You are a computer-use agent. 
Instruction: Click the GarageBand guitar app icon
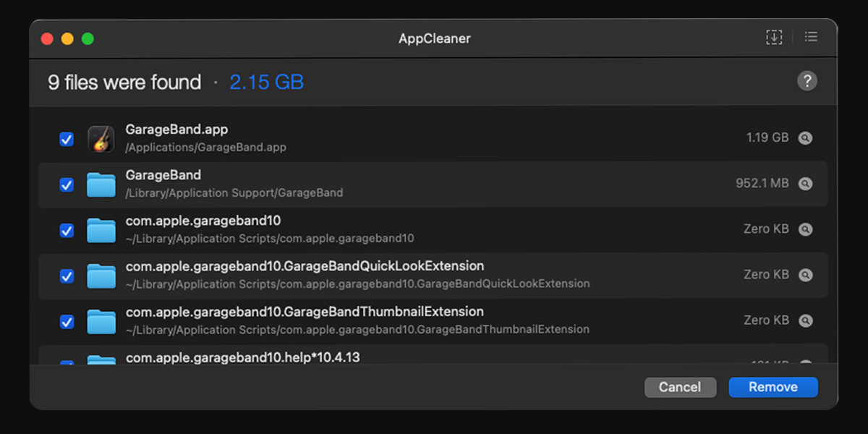101,138
